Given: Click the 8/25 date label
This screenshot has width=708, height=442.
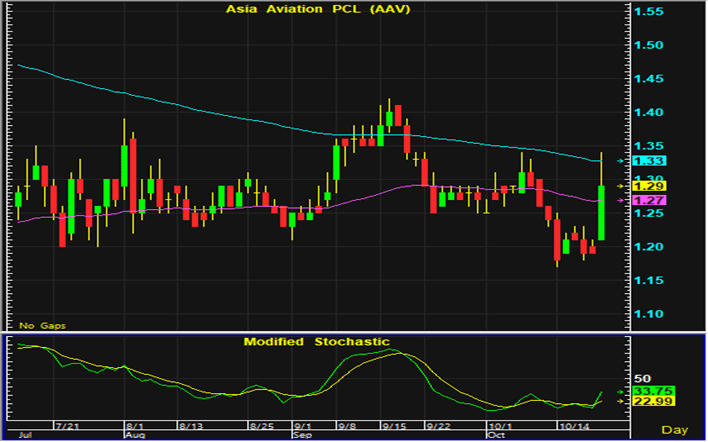Looking at the screenshot, I should coord(261,426).
